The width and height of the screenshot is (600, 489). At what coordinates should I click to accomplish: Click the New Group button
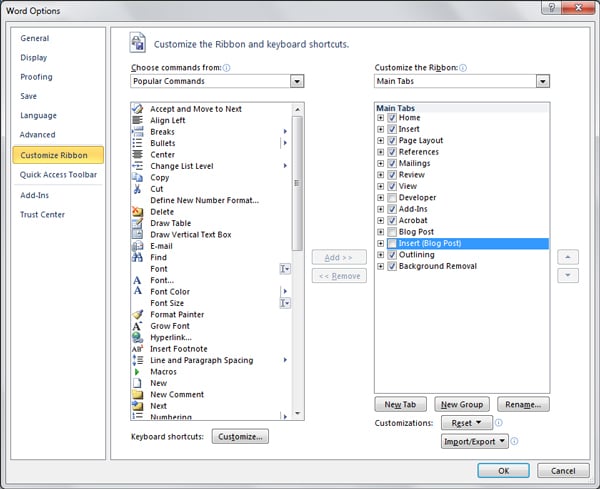[462, 404]
